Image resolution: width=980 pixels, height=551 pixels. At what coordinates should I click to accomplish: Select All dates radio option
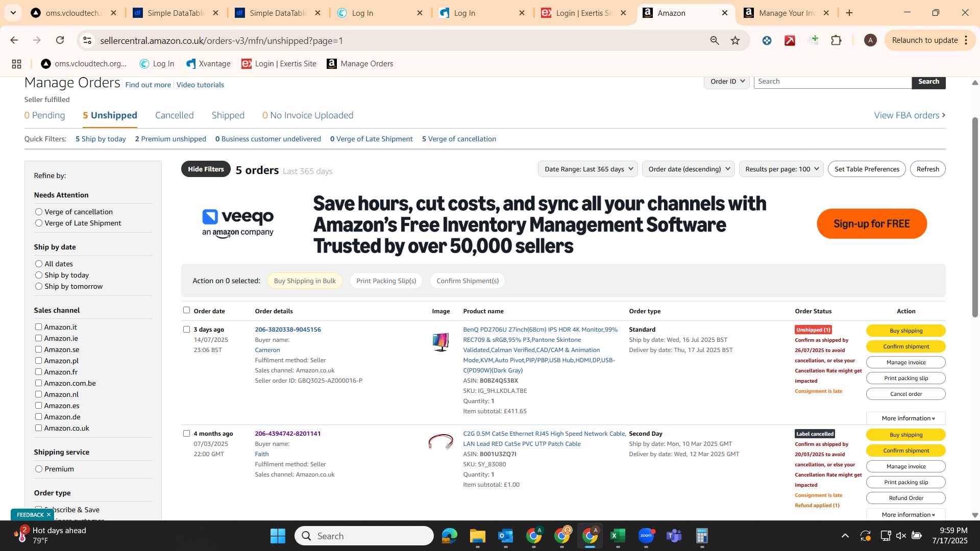[39, 264]
